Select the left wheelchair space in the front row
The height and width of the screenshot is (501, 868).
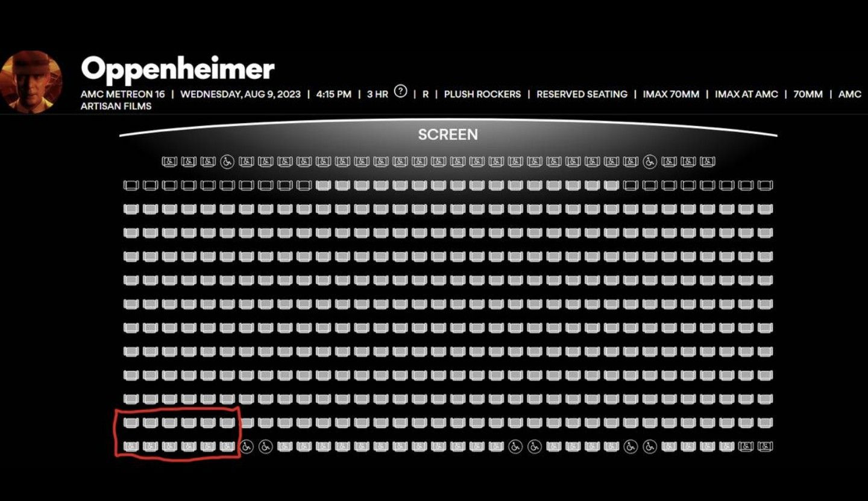click(227, 162)
